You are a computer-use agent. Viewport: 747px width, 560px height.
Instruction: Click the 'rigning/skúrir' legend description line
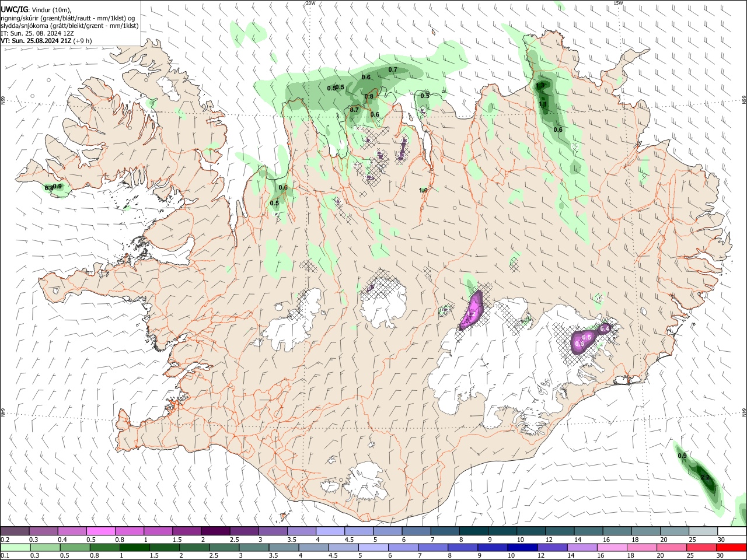tap(68, 18)
